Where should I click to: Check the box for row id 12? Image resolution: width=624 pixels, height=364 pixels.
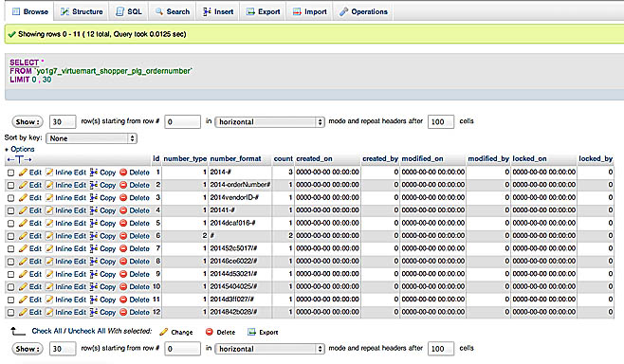point(10,313)
